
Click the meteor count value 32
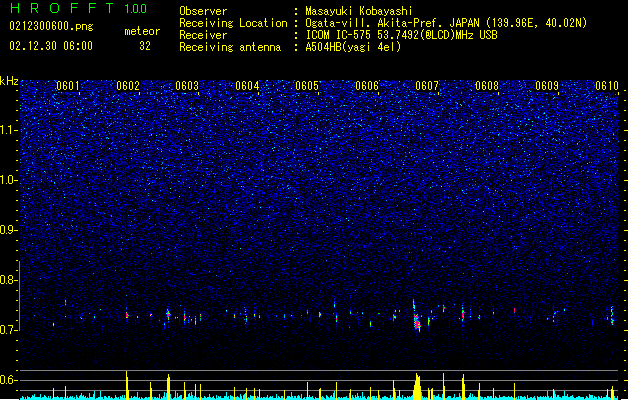pyautogui.click(x=145, y=46)
